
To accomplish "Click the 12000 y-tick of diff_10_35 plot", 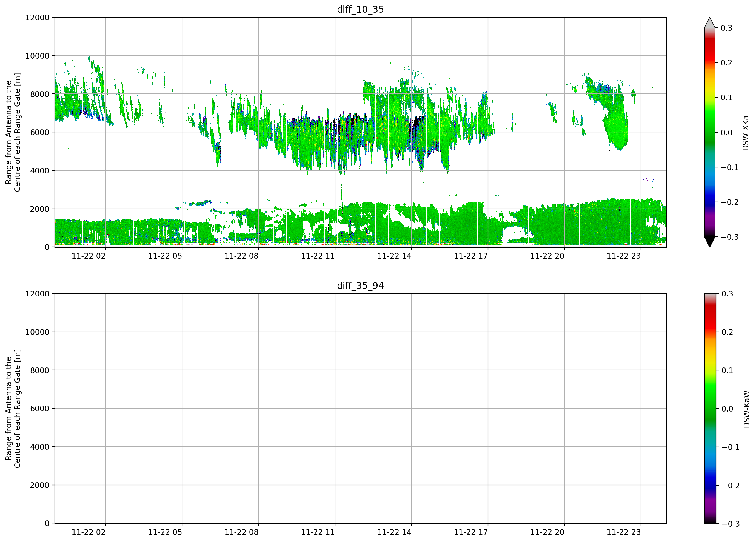I will coord(37,17).
